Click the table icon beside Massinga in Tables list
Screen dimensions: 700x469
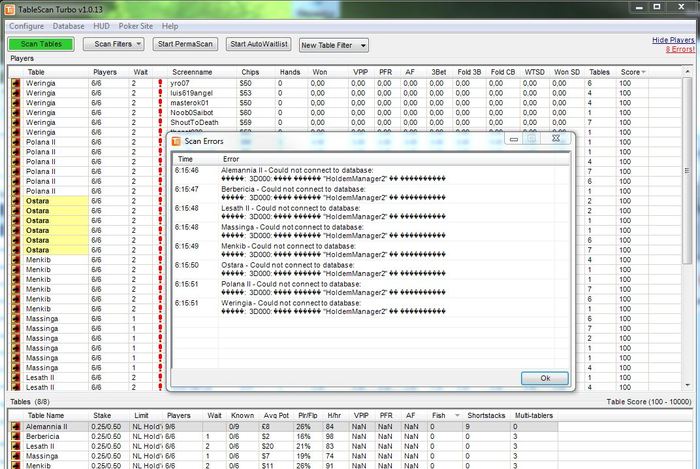coord(15,456)
